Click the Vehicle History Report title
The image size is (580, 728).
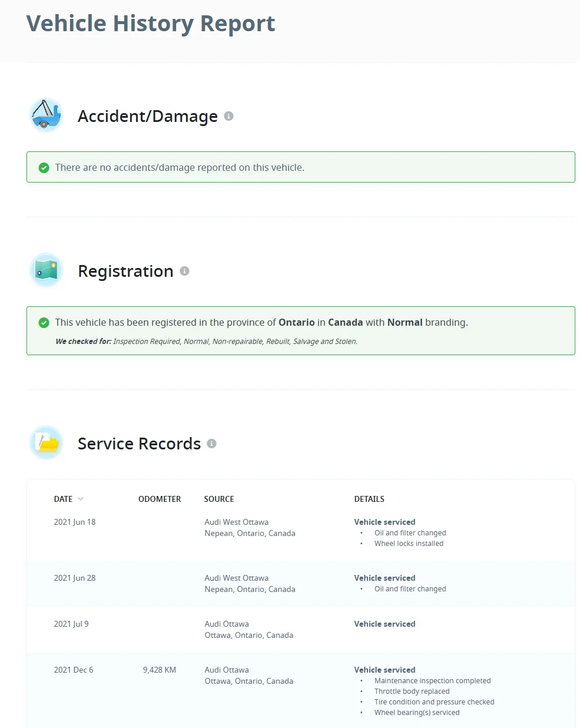[x=151, y=24]
